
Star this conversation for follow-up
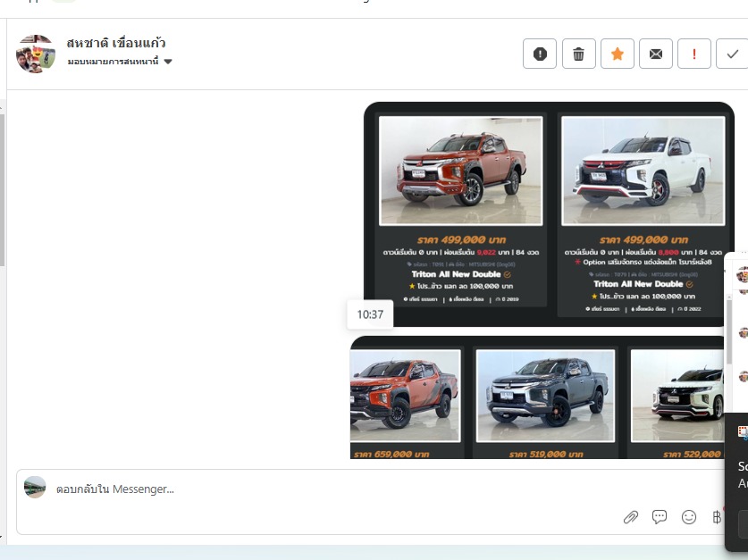618,54
